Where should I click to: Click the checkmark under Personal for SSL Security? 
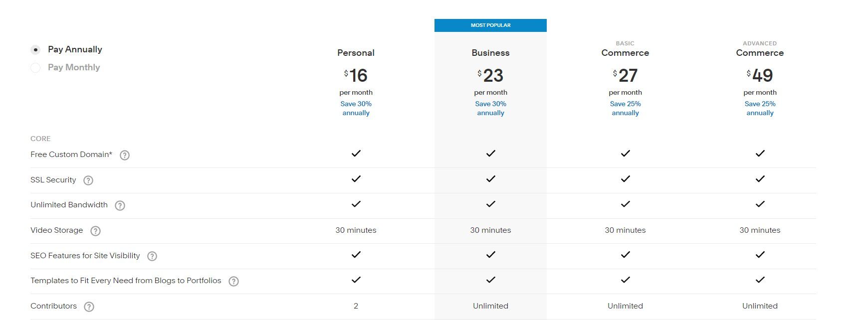pyautogui.click(x=356, y=178)
